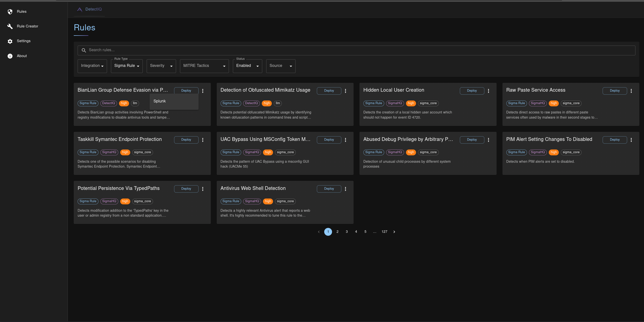
Task: Open the Rules section icon
Action: pos(10,12)
